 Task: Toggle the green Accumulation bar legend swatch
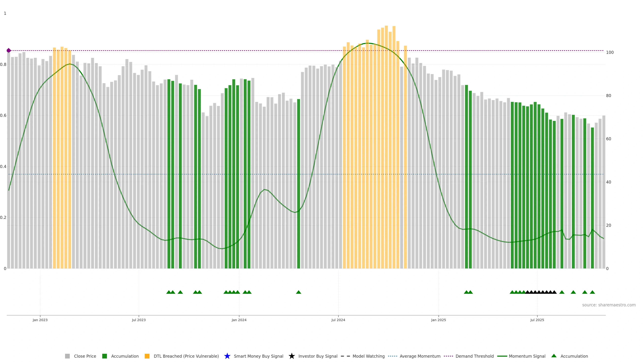pos(104,356)
